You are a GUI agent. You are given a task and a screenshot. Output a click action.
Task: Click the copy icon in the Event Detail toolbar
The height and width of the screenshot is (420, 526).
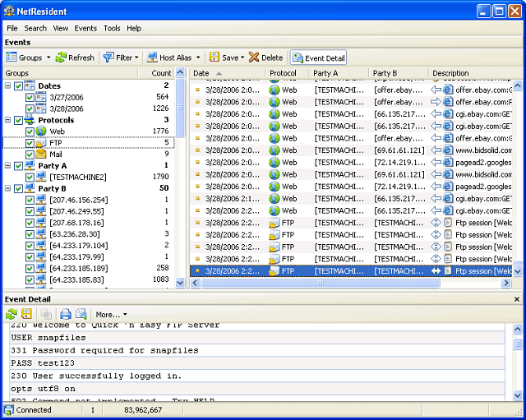pyautogui.click(x=46, y=314)
